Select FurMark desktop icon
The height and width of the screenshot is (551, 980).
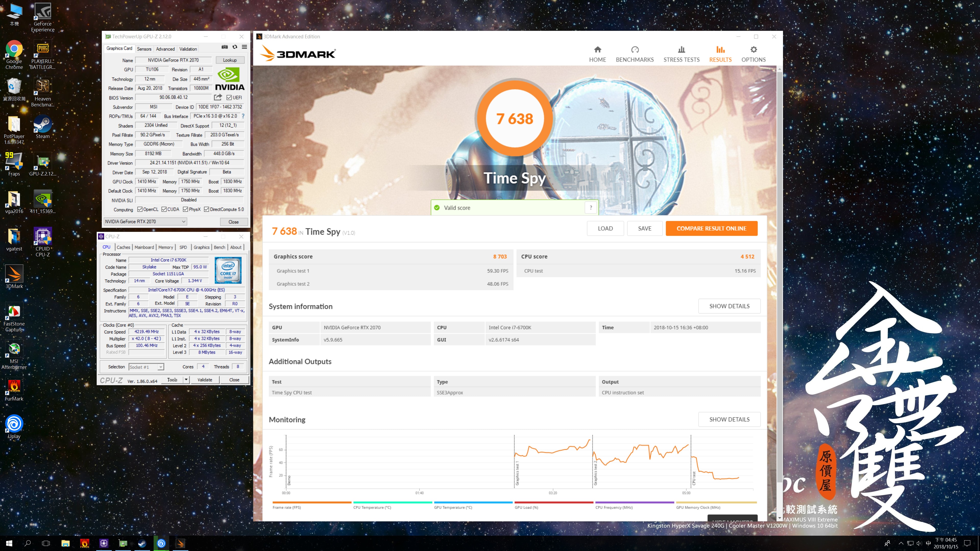point(14,390)
